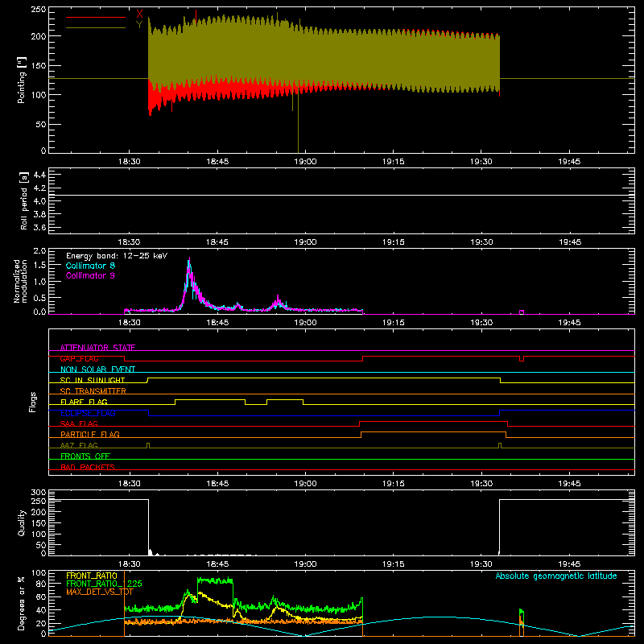The width and height of the screenshot is (644, 644).
Task: Click the white roll period line at 4.1
Action: 341,195
